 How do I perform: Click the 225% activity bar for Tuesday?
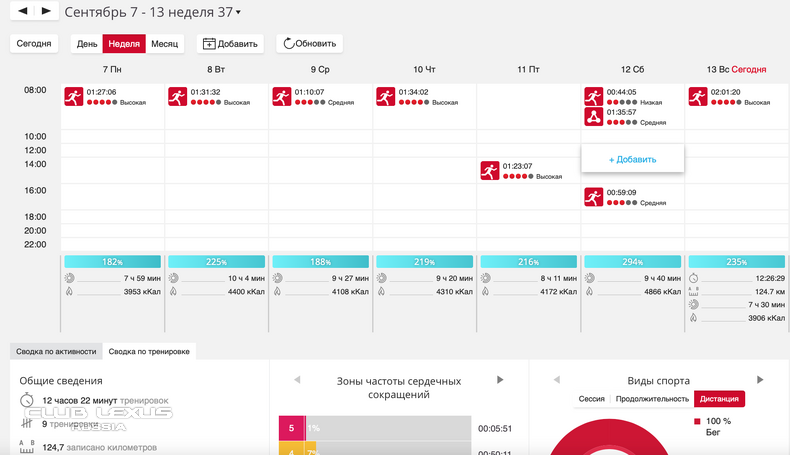(x=217, y=262)
